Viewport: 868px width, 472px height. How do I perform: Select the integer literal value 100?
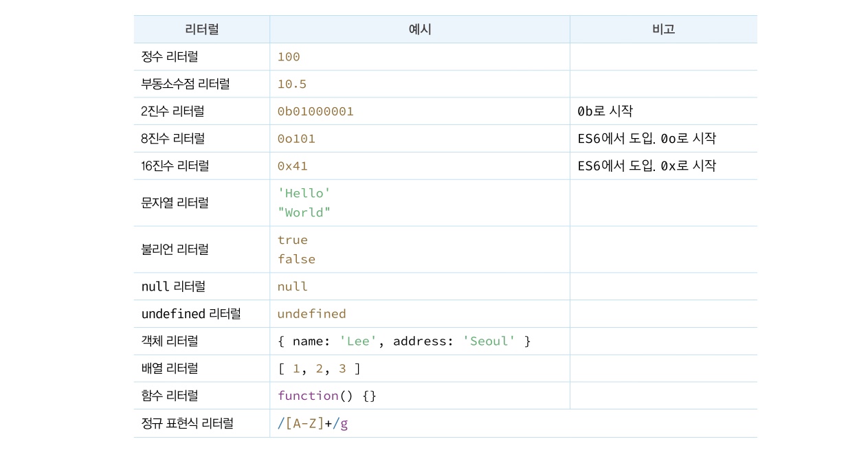tap(287, 56)
